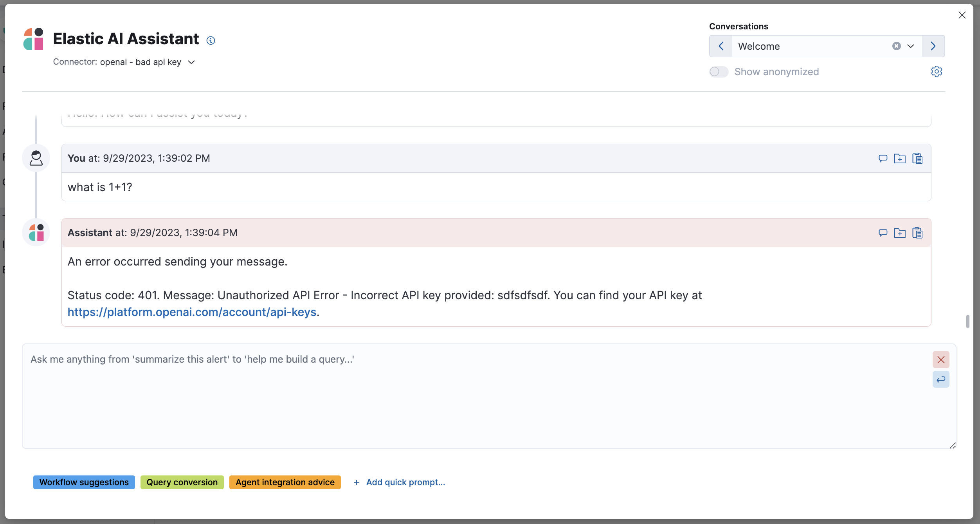Select the Agent integration advice quick prompt
This screenshot has width=980, height=524.
[x=285, y=482]
